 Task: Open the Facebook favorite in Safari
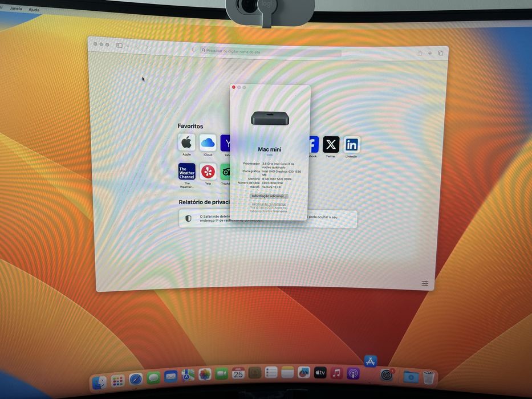(x=314, y=145)
